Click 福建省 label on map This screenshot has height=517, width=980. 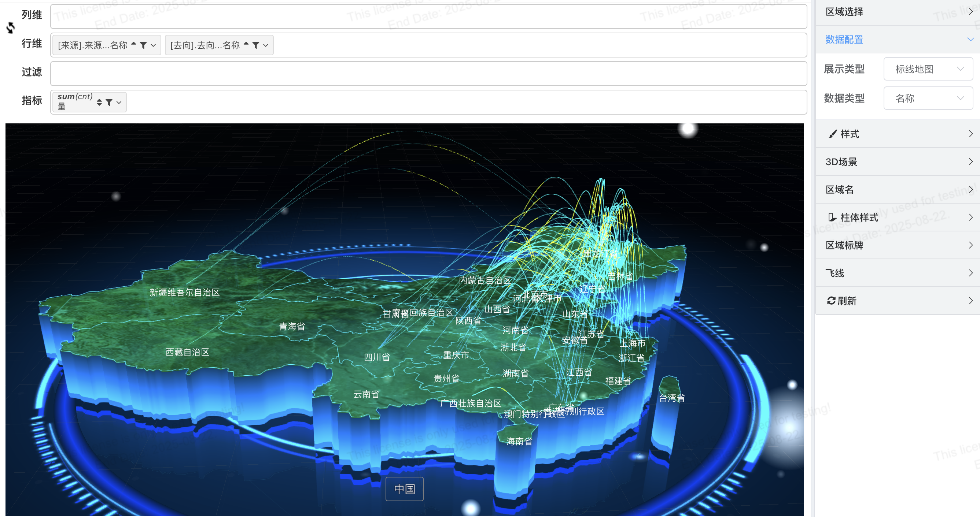[x=618, y=380]
